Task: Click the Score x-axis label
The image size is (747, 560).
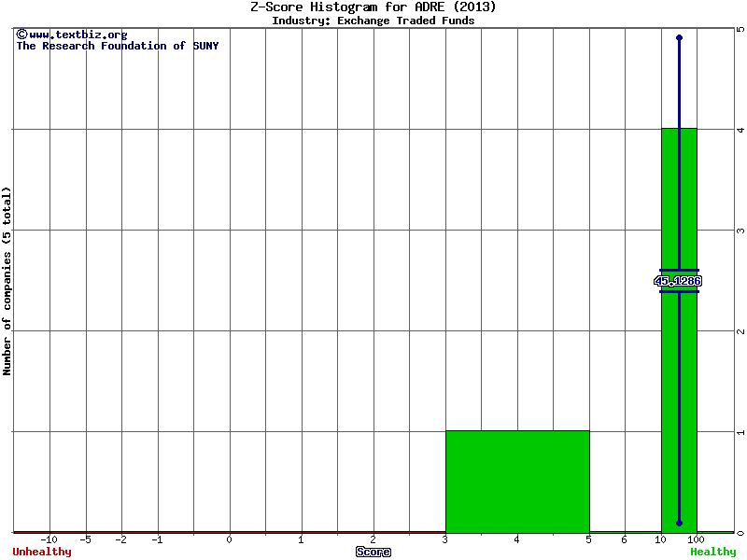Action: (373, 552)
